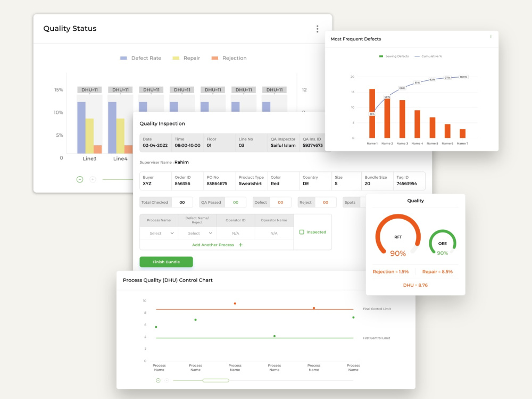
Task: Click zoom-out minus icon under Quality Status chart
Action: pos(80,179)
